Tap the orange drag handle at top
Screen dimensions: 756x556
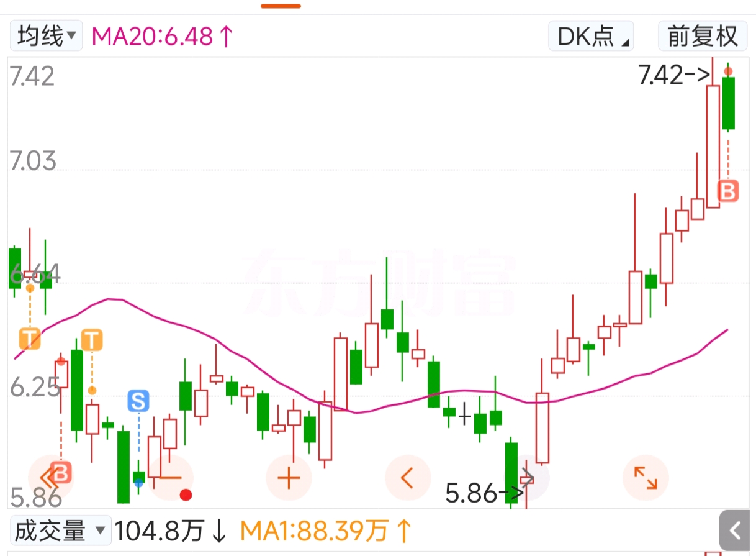(281, 6)
